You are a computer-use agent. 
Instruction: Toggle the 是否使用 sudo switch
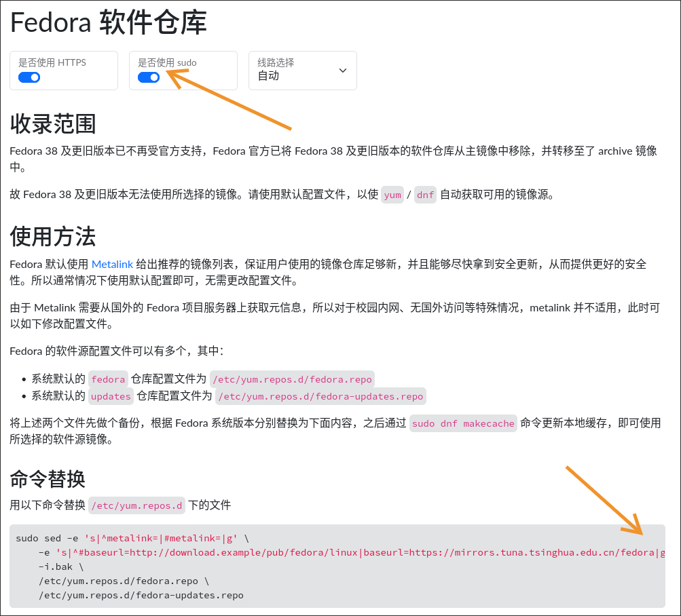pyautogui.click(x=149, y=77)
